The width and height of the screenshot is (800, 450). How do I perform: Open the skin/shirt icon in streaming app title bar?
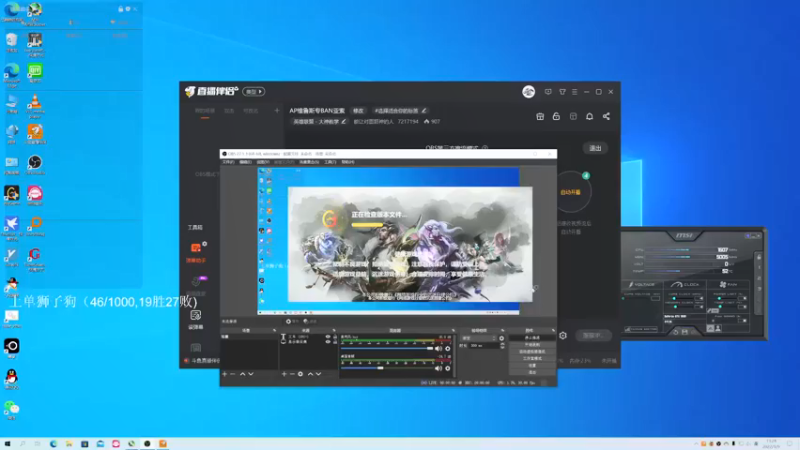coord(562,92)
